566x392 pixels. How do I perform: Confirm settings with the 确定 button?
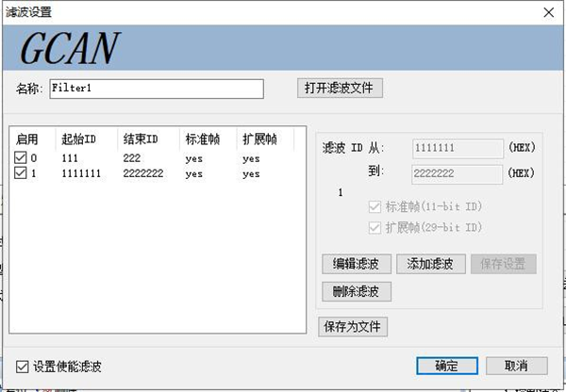point(446,366)
